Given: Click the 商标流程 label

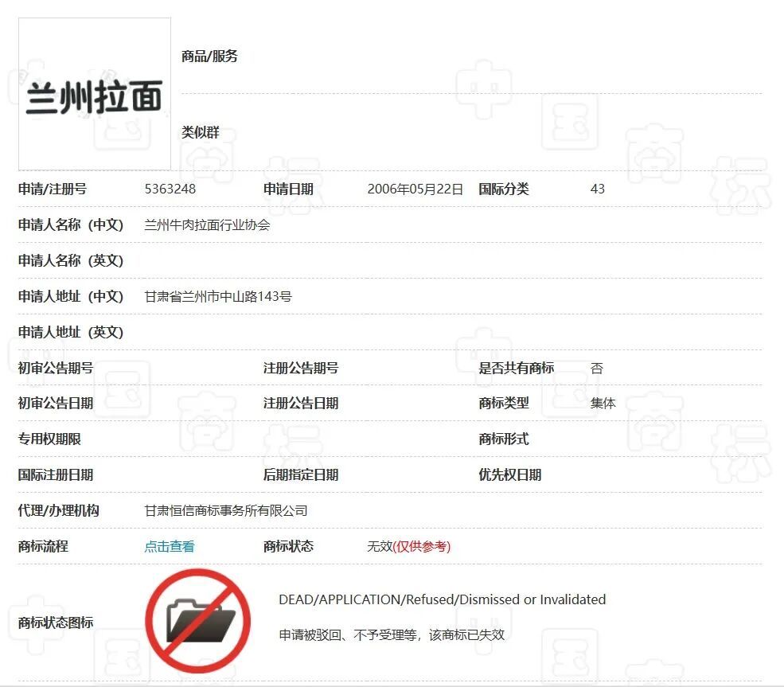Looking at the screenshot, I should [43, 547].
